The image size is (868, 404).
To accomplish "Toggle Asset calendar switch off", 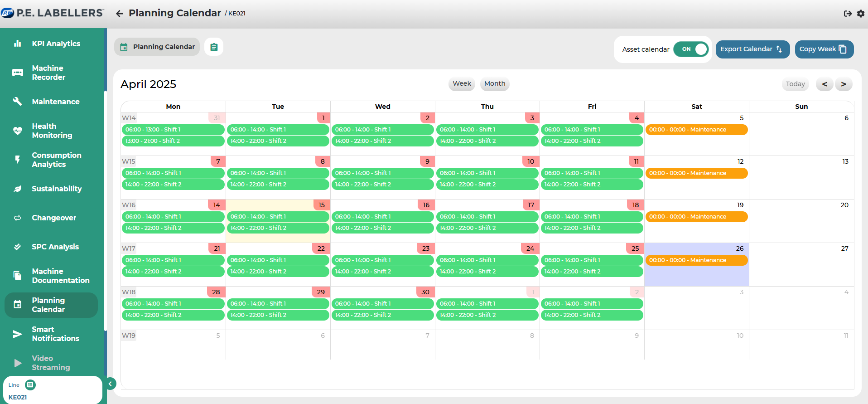I will (691, 49).
